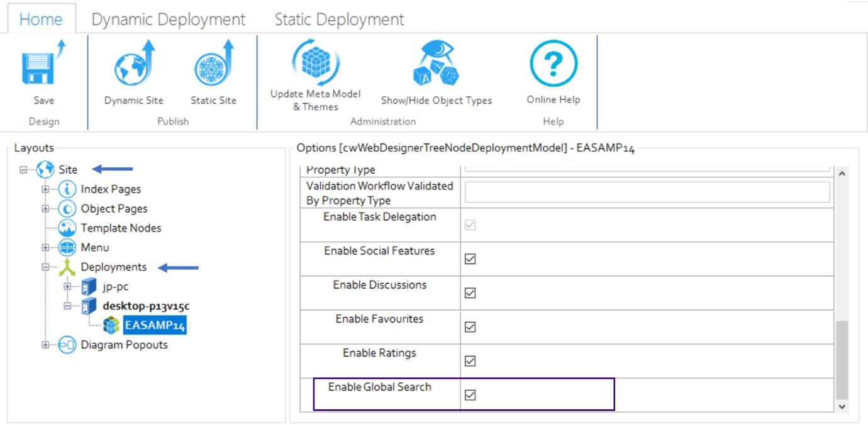Publish the Dynamic Site globe icon
868x425 pixels.
coord(133,66)
